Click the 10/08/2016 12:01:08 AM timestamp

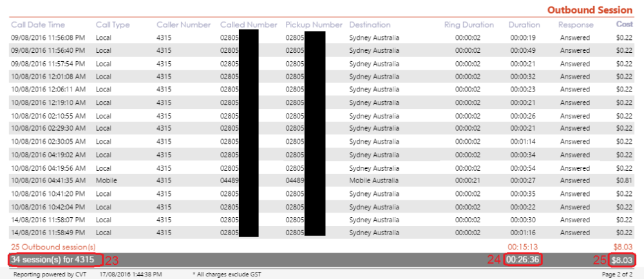coord(48,77)
